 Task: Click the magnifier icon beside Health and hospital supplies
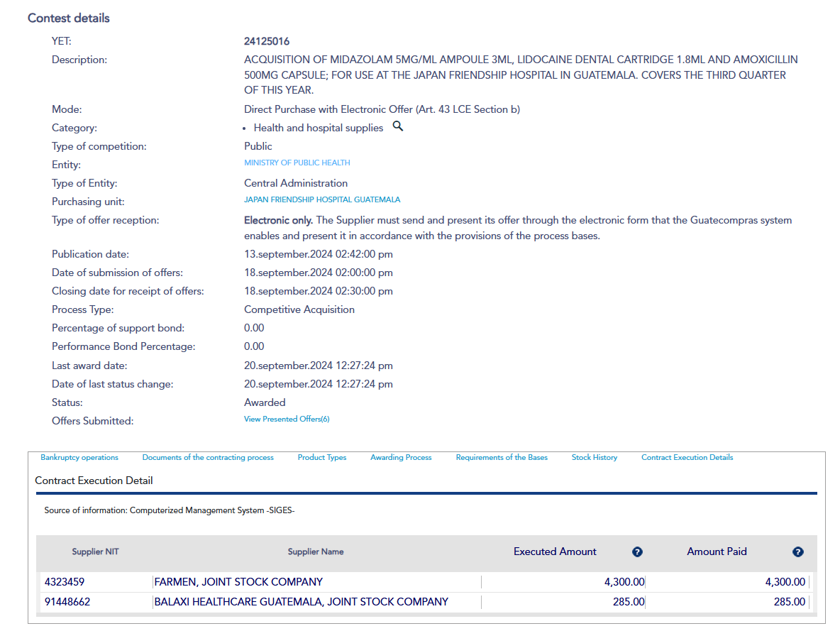(x=398, y=126)
